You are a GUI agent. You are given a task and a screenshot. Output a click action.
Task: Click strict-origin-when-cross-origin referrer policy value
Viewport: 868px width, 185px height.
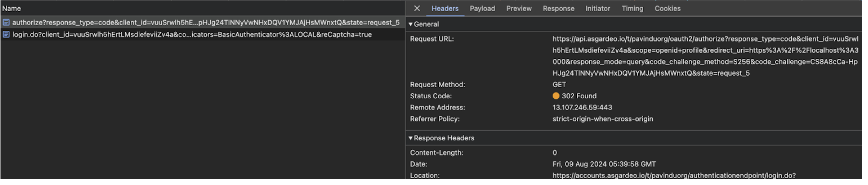pos(603,119)
